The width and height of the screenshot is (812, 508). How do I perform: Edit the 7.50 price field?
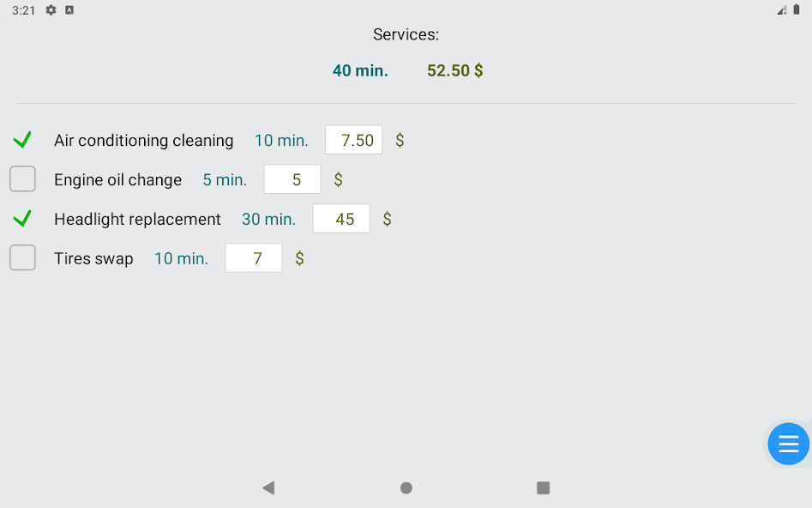[354, 140]
